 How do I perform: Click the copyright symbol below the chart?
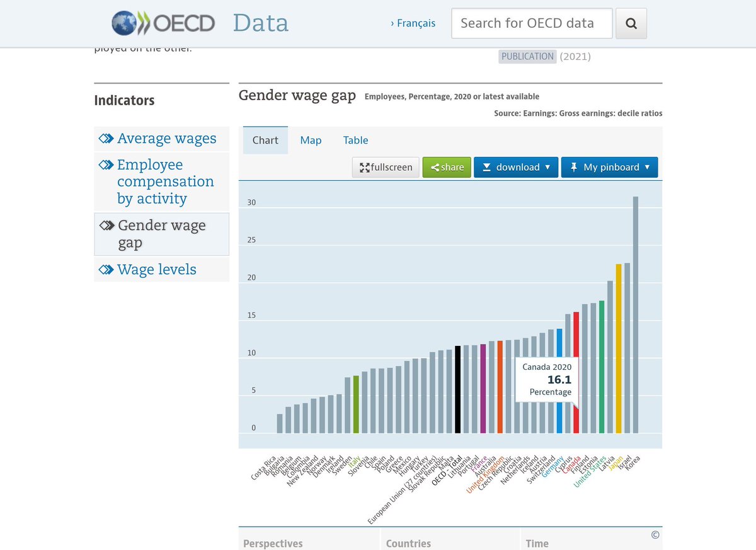coord(655,535)
